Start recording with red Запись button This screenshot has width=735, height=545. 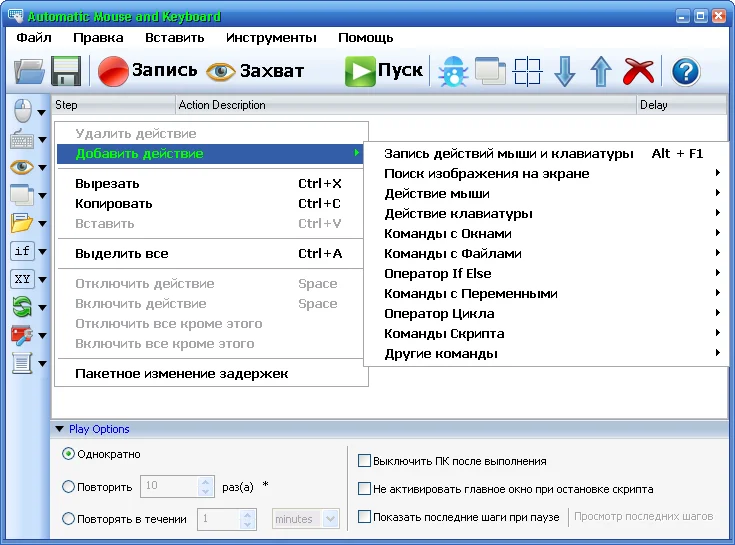tap(147, 71)
